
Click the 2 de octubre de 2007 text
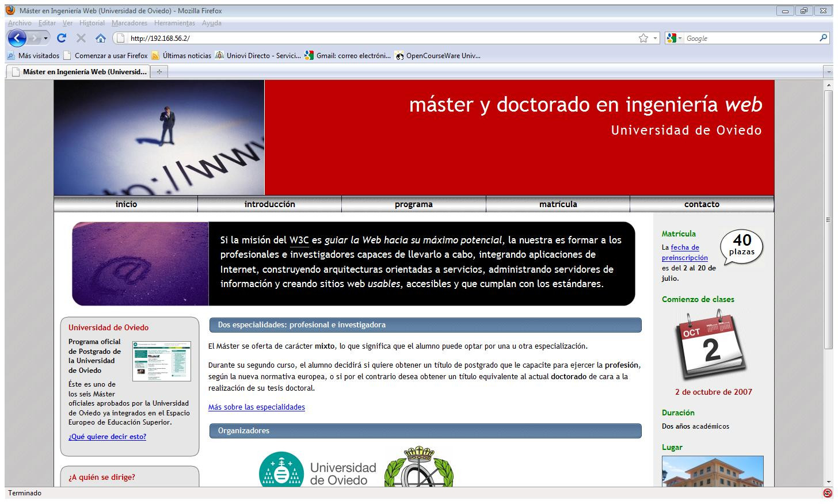pos(714,392)
